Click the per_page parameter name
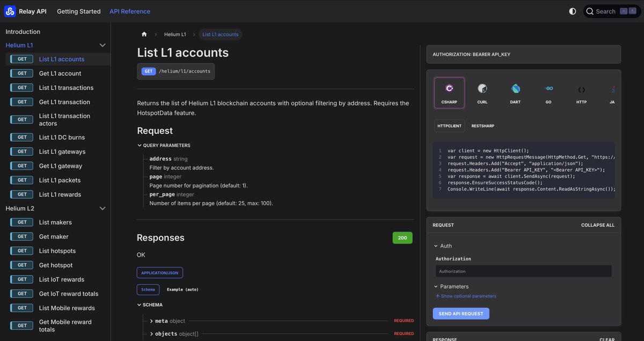This screenshot has width=644, height=341. (162, 194)
